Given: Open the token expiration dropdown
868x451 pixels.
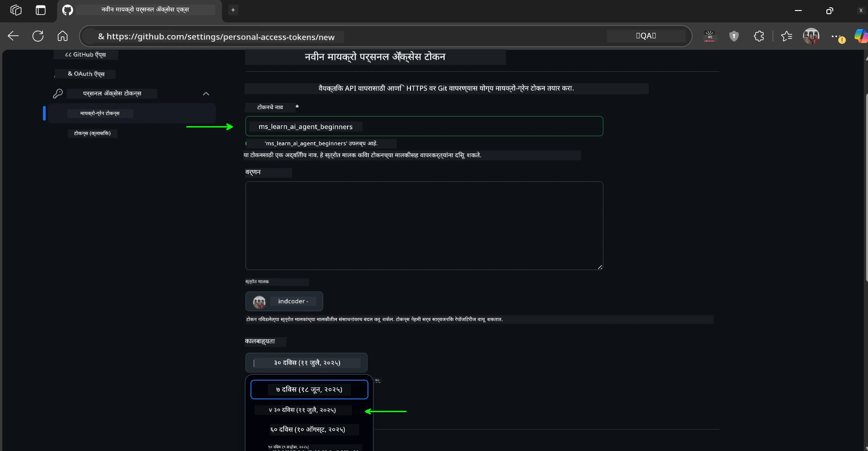Looking at the screenshot, I should pyautogui.click(x=306, y=362).
